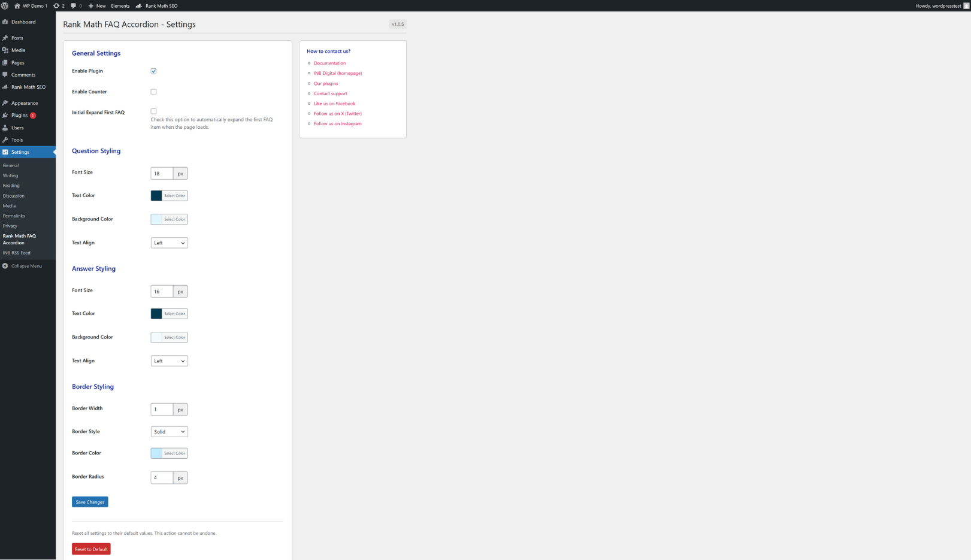Viewport: 971px width, 560px height.
Task: Open Rank Math FAQ Accordion submenu item
Action: pyautogui.click(x=19, y=239)
